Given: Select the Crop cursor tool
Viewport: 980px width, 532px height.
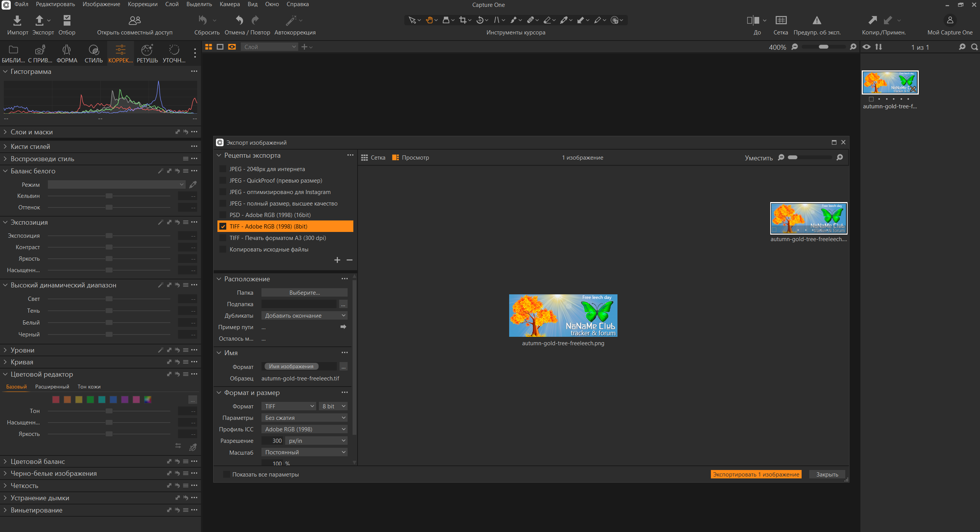Looking at the screenshot, I should tap(463, 20).
